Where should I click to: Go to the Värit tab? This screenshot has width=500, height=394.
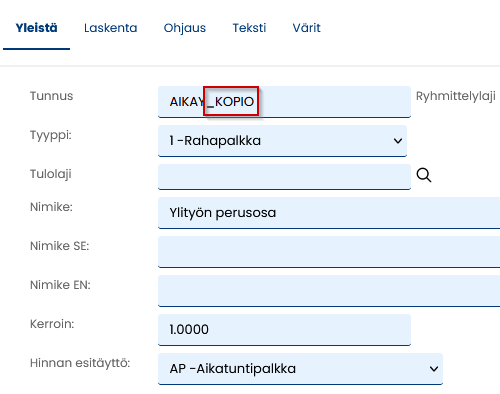coord(306,28)
